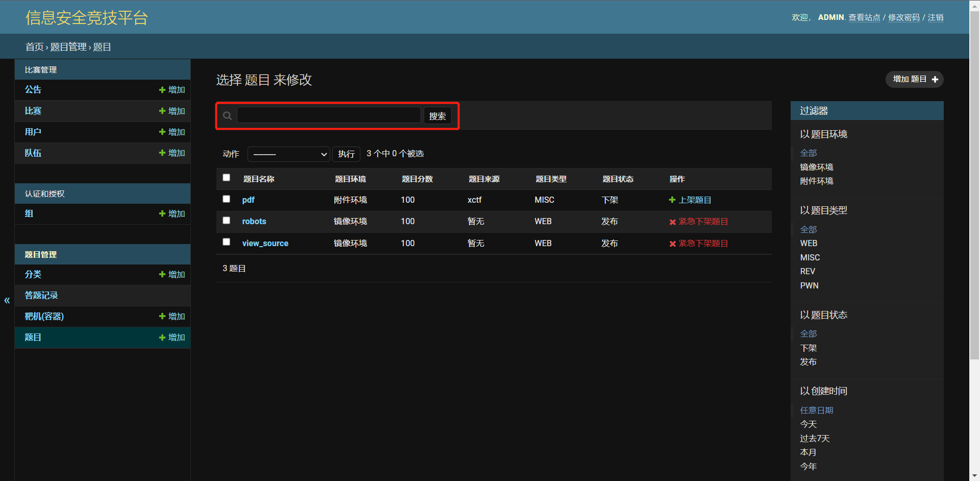Click 紧急下架题目 for the robots row
This screenshot has width=980, height=481.
click(699, 222)
